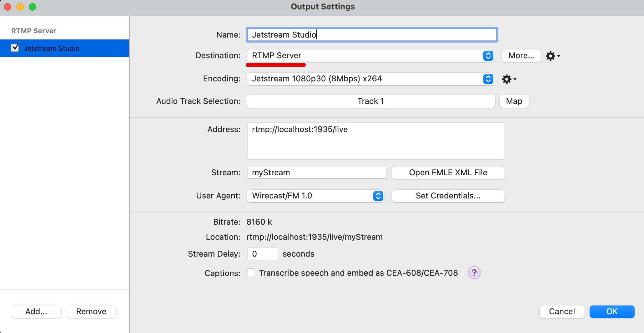644x333 pixels.
Task: Click the Stream name field
Action: click(x=317, y=173)
